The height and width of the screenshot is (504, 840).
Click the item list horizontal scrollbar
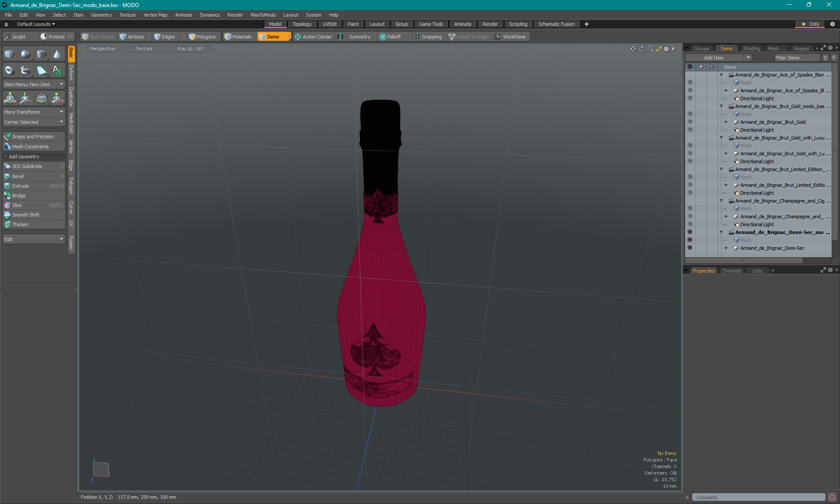[744, 260]
